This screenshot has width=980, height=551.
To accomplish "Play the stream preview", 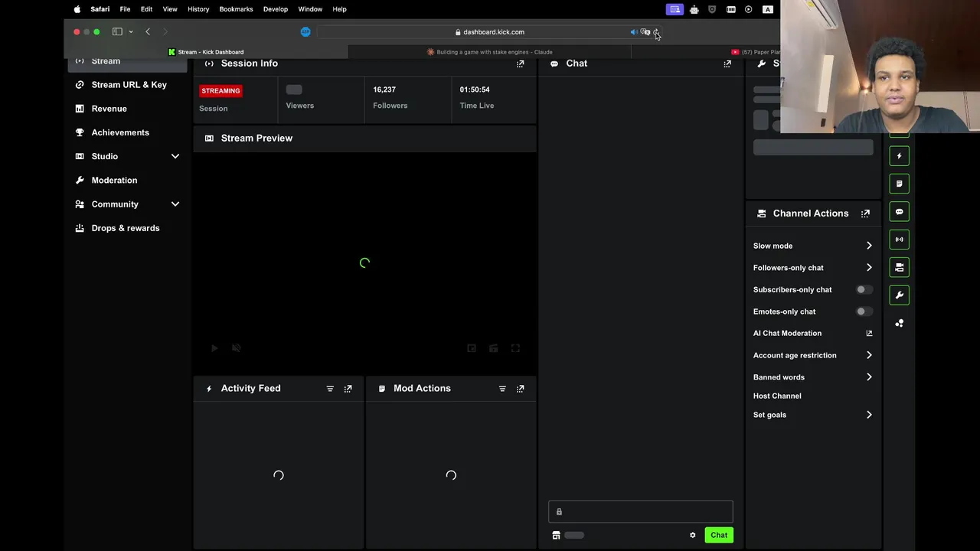I will (x=214, y=348).
